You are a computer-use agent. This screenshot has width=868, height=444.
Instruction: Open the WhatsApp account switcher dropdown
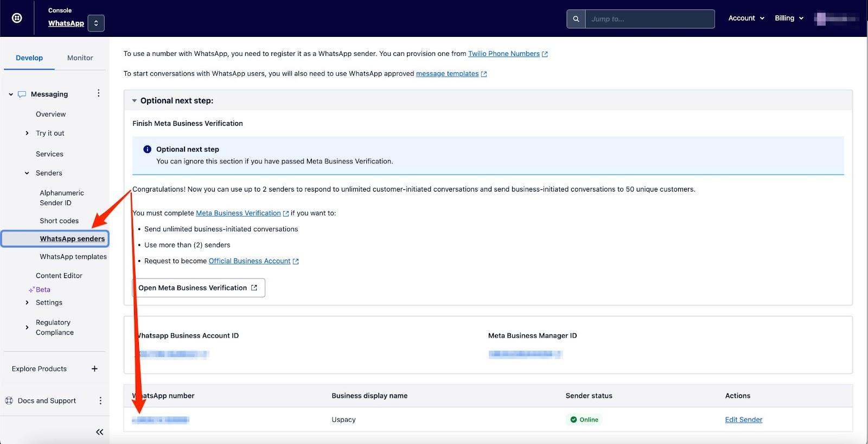pyautogui.click(x=96, y=23)
